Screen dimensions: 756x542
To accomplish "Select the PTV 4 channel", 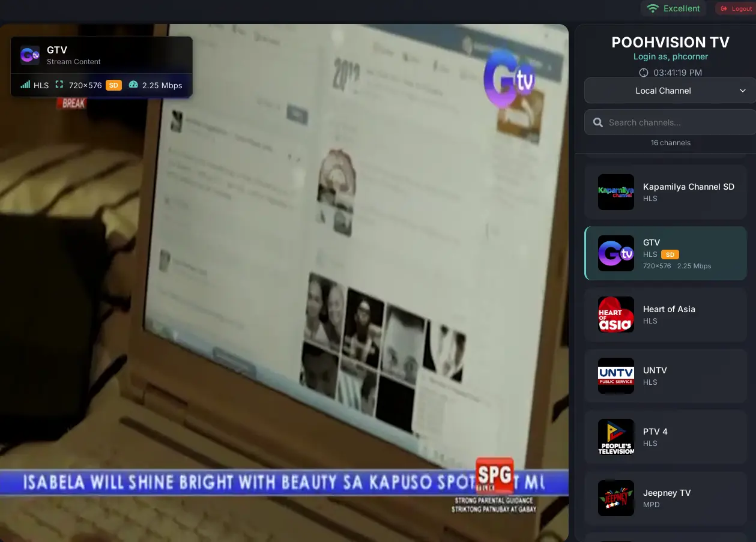I will pyautogui.click(x=665, y=437).
